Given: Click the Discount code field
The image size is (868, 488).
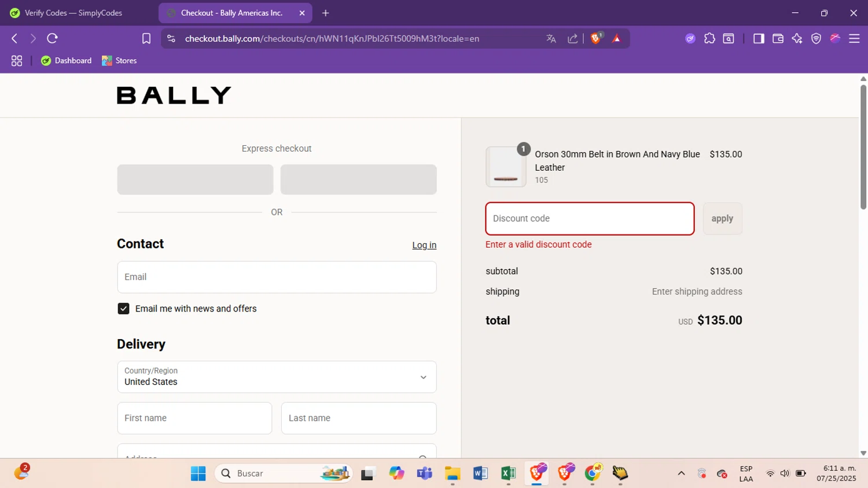Looking at the screenshot, I should [x=590, y=218].
